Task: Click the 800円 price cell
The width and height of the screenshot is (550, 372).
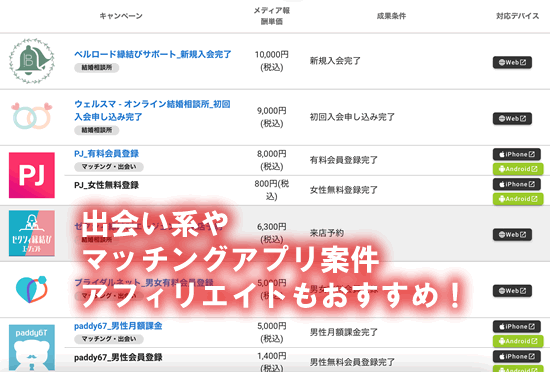Action: click(x=271, y=190)
